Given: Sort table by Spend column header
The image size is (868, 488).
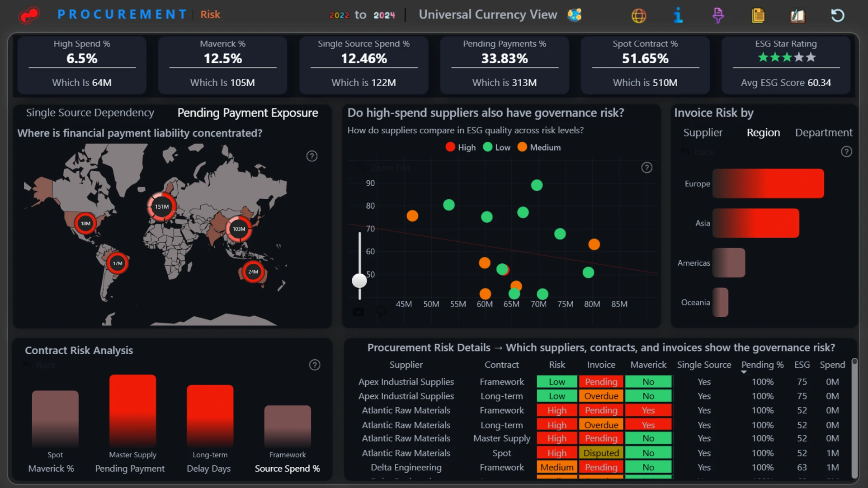Looking at the screenshot, I should point(832,365).
